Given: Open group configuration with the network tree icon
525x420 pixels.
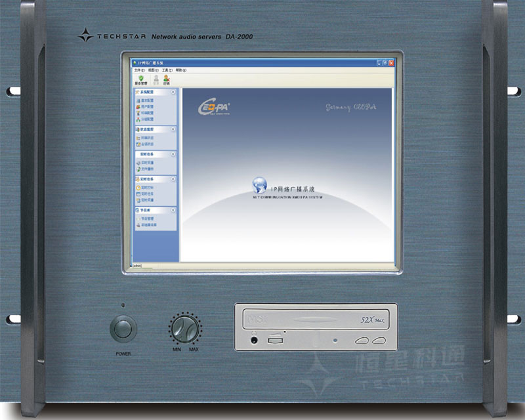Looking at the screenshot, I should point(146,119).
